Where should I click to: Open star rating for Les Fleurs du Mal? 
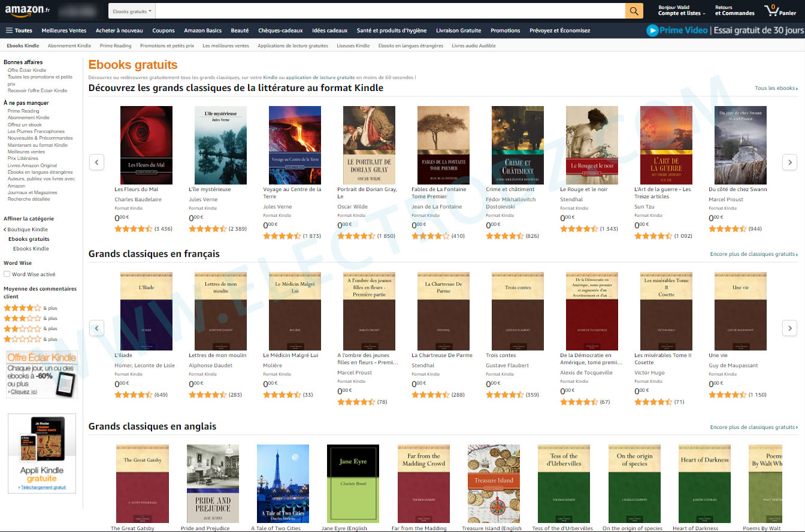click(134, 229)
